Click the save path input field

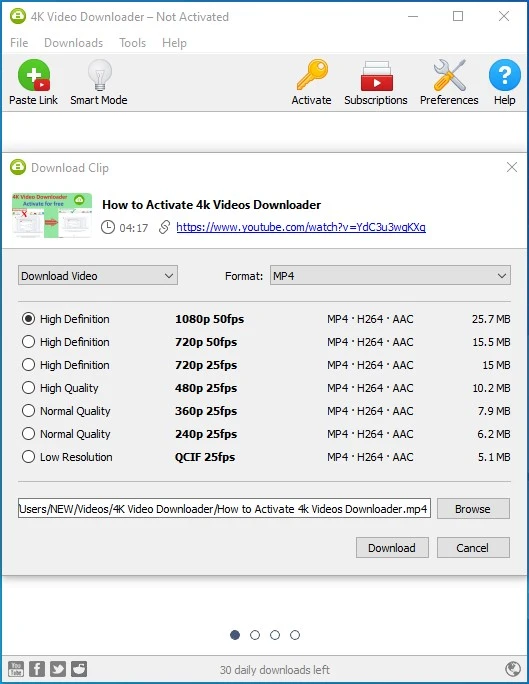[x=224, y=509]
